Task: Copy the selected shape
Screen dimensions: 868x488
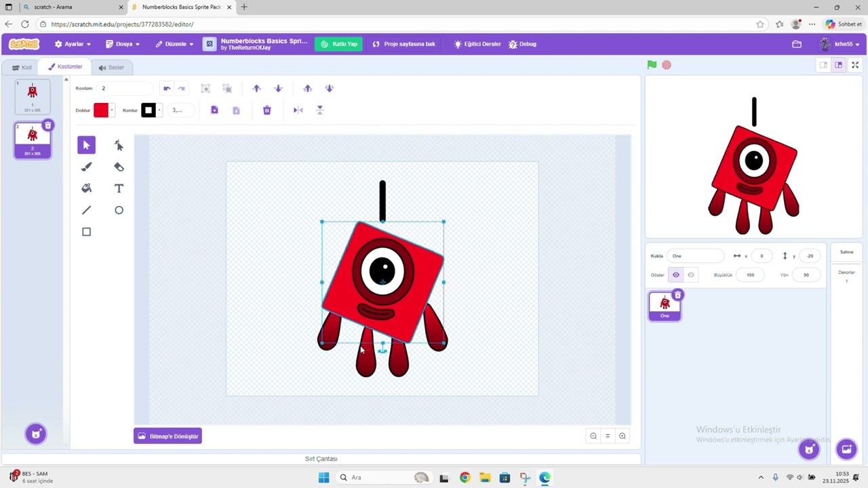Action: point(214,110)
